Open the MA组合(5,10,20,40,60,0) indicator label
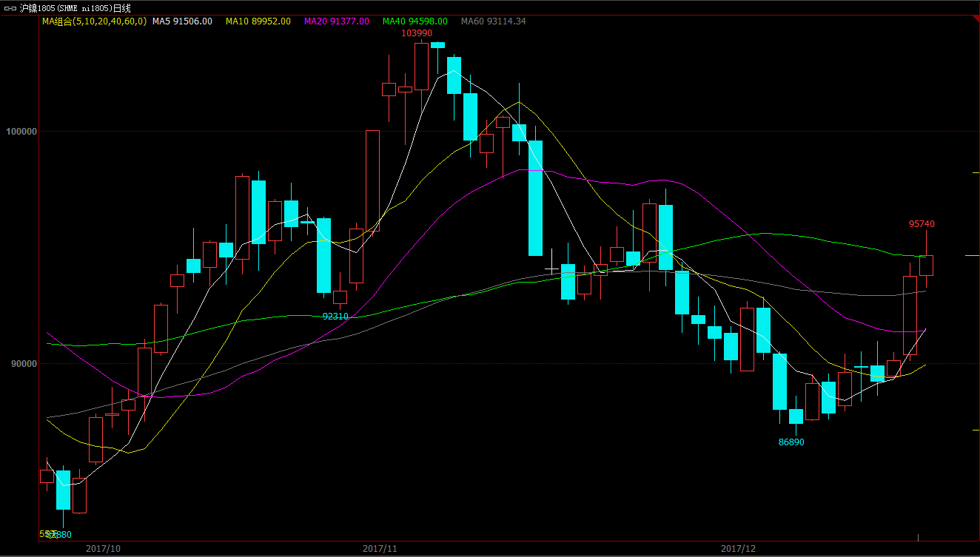Screen dimensions: 980x557 pos(94,21)
